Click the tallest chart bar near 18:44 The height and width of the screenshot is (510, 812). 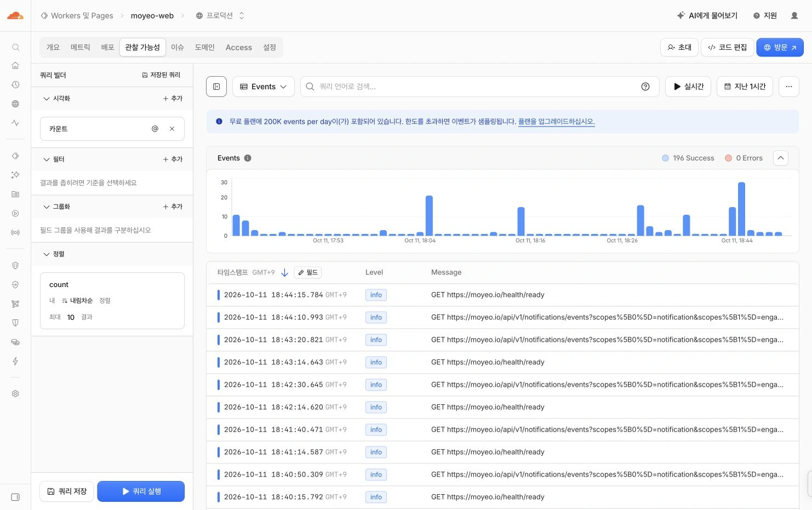click(741, 209)
